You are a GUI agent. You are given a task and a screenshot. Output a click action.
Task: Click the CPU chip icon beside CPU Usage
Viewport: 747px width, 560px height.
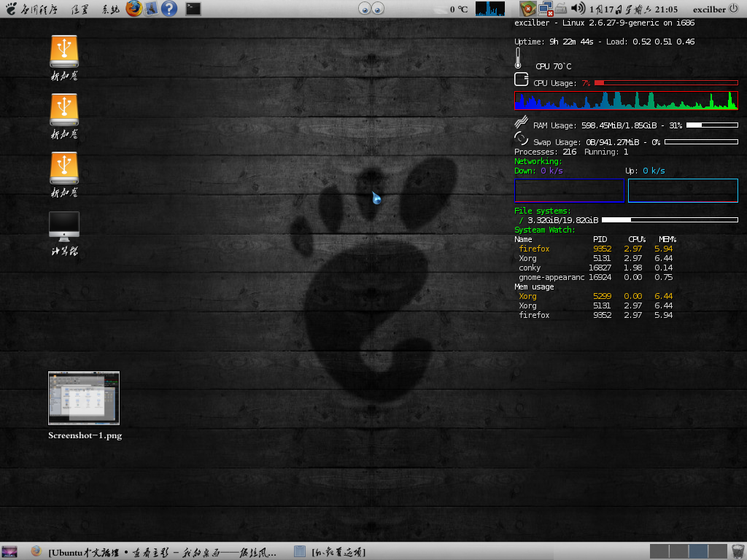(521, 79)
